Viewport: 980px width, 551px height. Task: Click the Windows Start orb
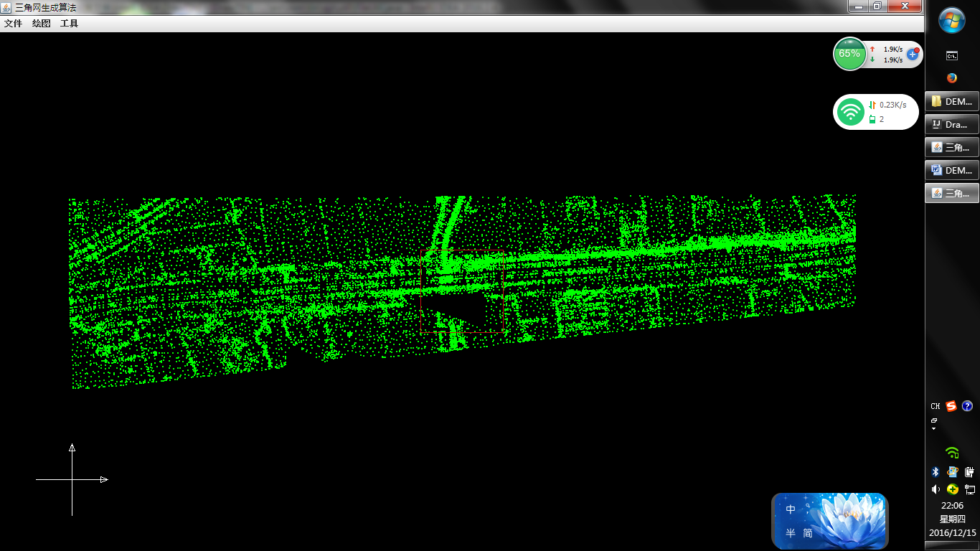(x=952, y=19)
